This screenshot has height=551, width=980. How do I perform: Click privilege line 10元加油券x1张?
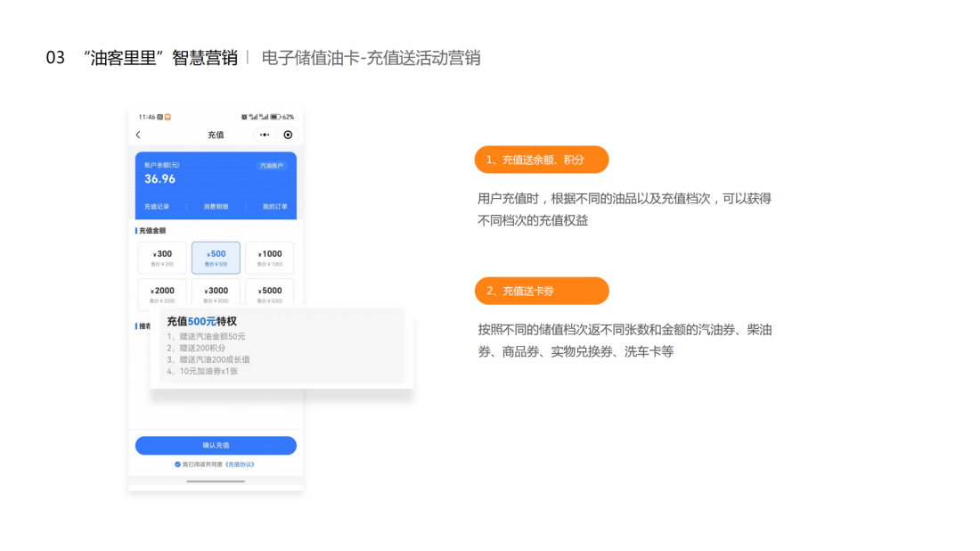(202, 371)
